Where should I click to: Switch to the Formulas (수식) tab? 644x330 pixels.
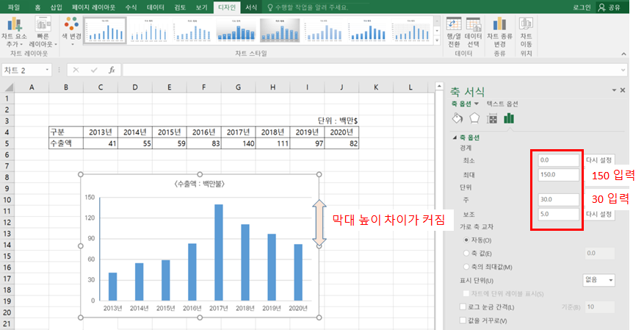pyautogui.click(x=131, y=7)
